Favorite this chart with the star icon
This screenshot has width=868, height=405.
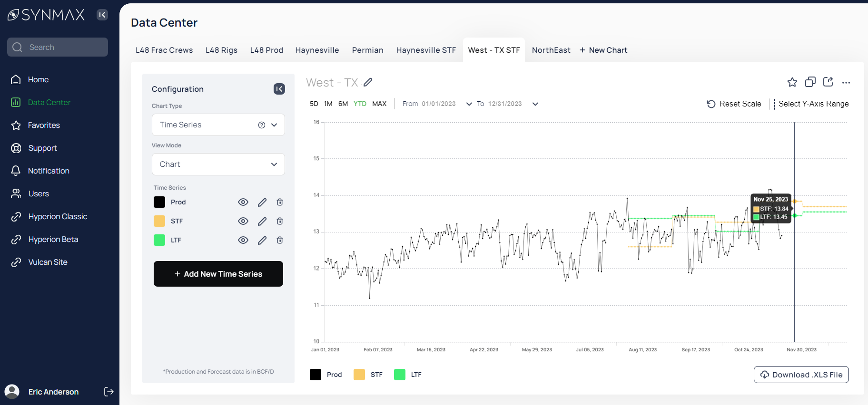[x=792, y=82]
